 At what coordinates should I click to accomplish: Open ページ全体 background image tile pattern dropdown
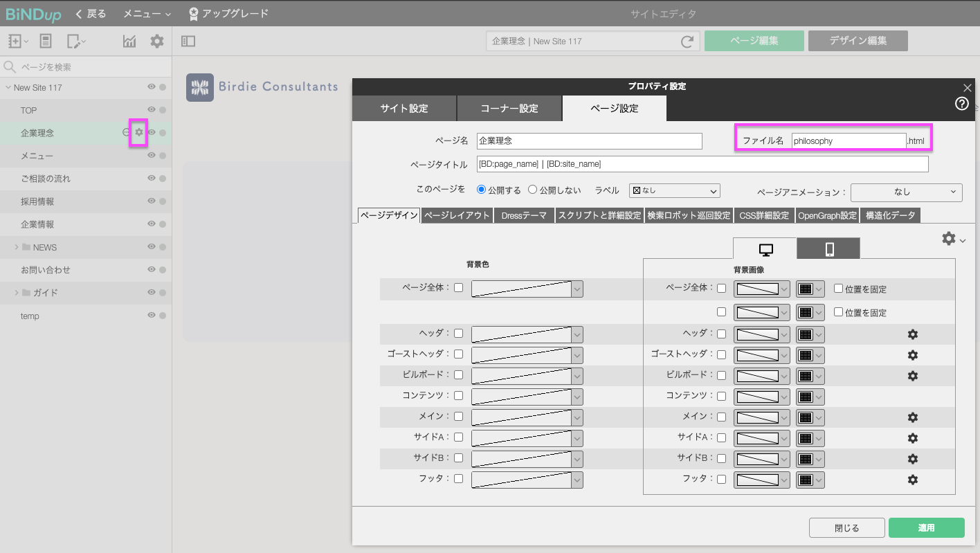point(810,289)
